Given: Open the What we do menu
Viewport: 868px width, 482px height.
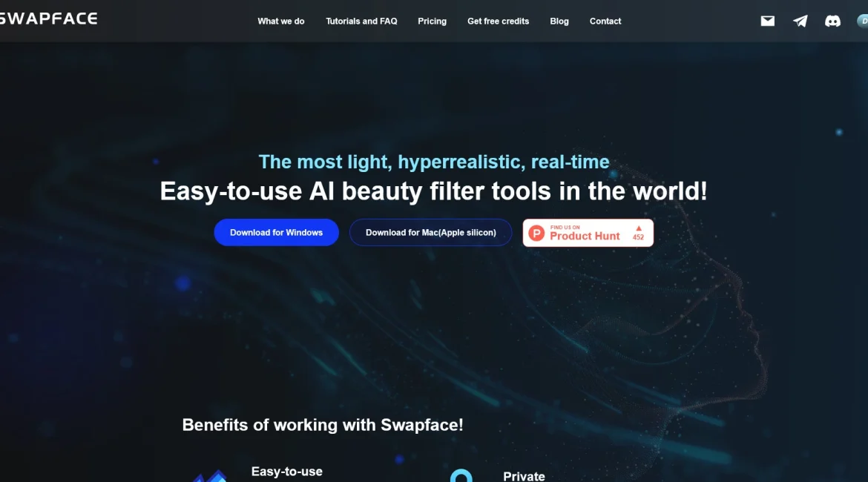Looking at the screenshot, I should coord(280,21).
